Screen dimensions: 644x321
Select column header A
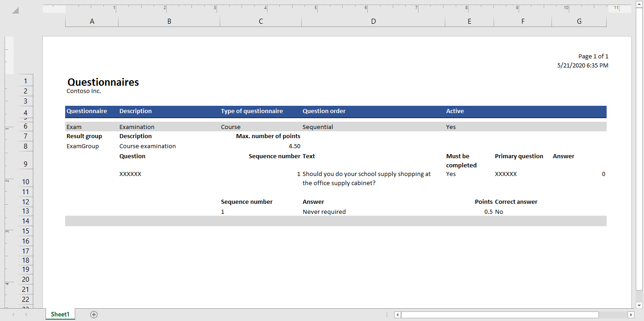92,21
